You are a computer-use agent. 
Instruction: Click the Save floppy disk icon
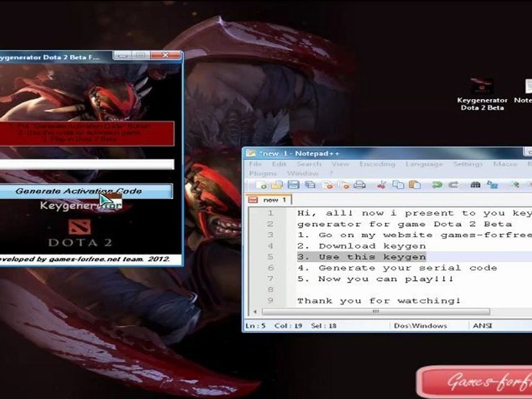pos(293,185)
